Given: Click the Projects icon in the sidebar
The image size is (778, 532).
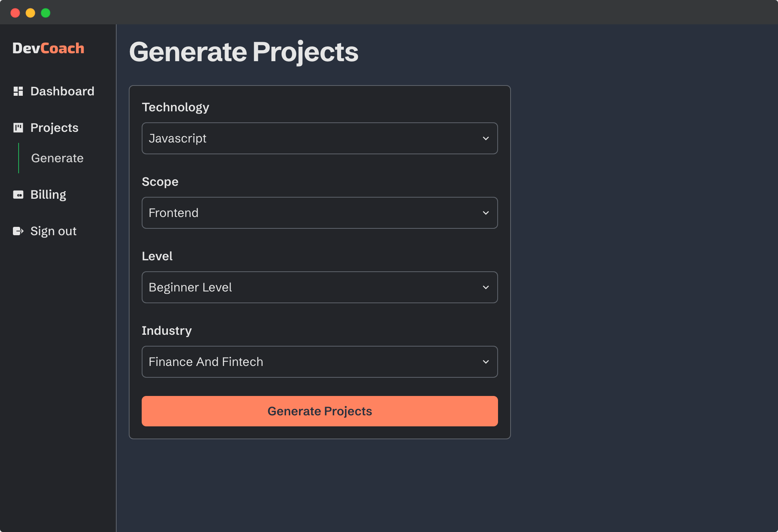Looking at the screenshot, I should [18, 127].
